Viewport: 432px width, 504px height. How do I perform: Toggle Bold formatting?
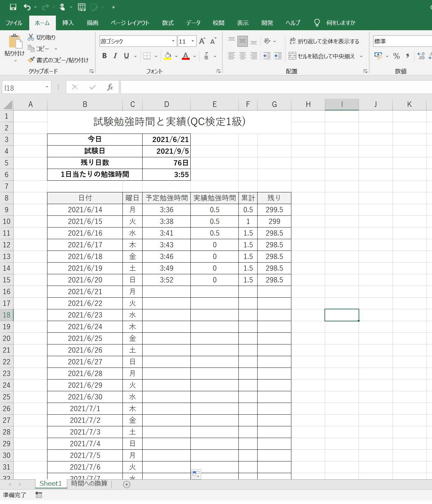pos(104,56)
